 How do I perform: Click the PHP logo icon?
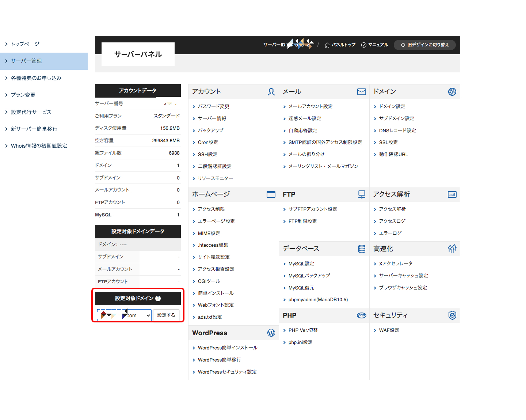(361, 315)
